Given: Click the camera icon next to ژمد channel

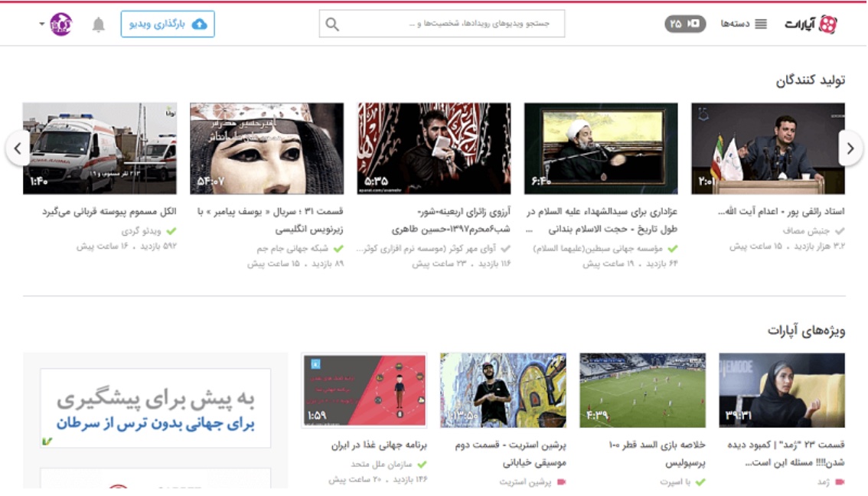Looking at the screenshot, I should [x=839, y=482].
